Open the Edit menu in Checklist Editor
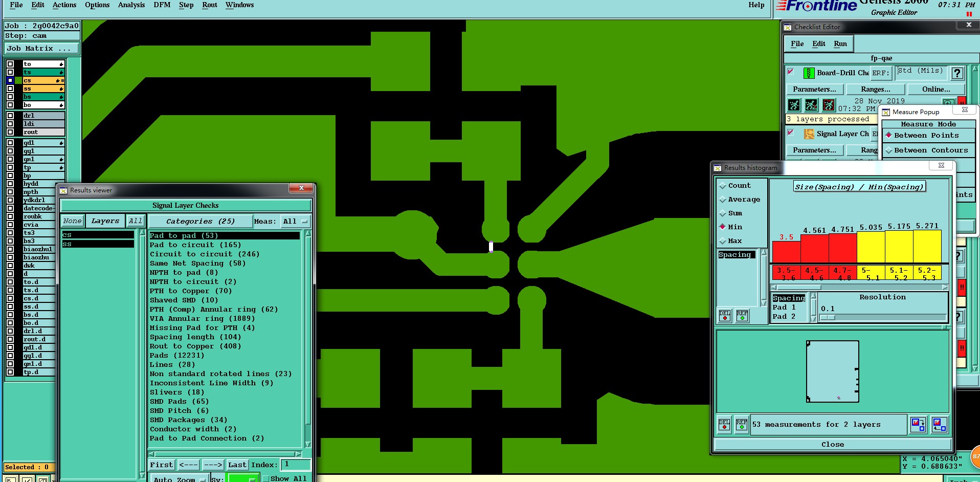Image resolution: width=980 pixels, height=482 pixels. (x=819, y=44)
